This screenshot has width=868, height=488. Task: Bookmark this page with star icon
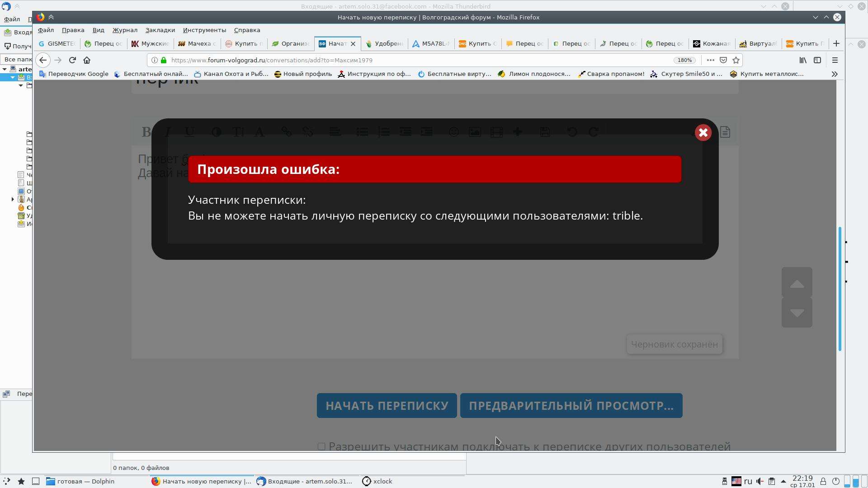[736, 60]
